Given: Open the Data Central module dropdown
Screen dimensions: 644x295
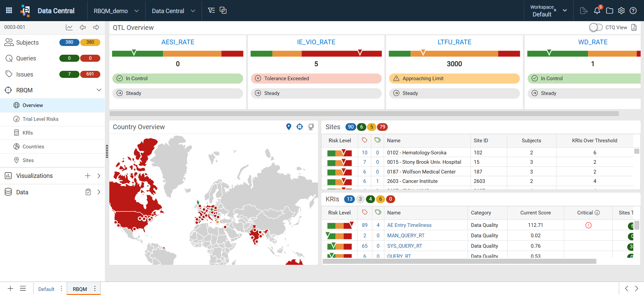Looking at the screenshot, I should pyautogui.click(x=173, y=11).
